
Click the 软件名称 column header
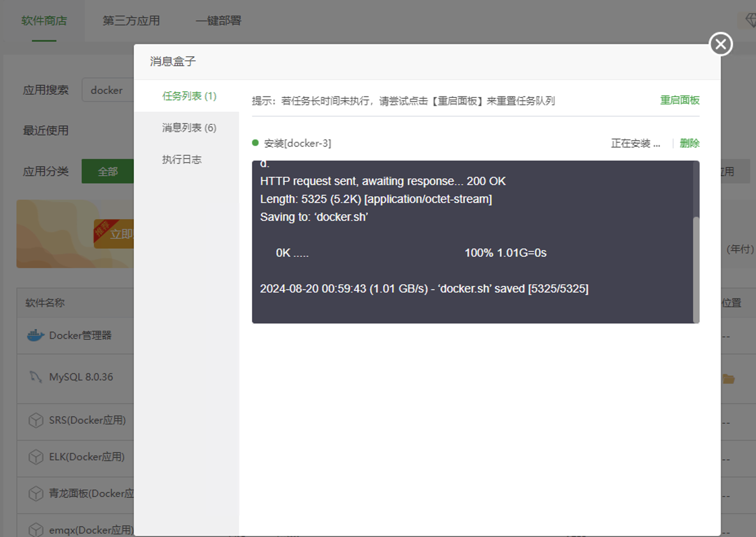(x=45, y=303)
